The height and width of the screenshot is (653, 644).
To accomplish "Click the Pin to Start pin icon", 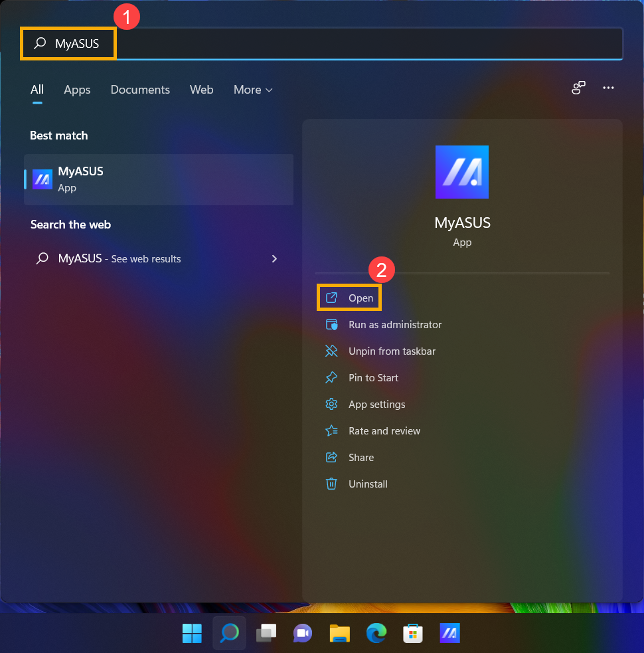I will [x=331, y=378].
